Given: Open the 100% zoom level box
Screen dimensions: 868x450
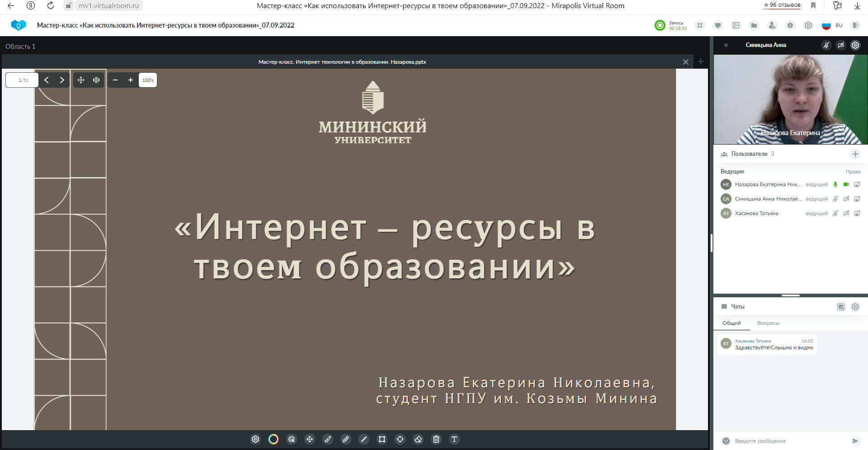Looking at the screenshot, I should click(148, 80).
